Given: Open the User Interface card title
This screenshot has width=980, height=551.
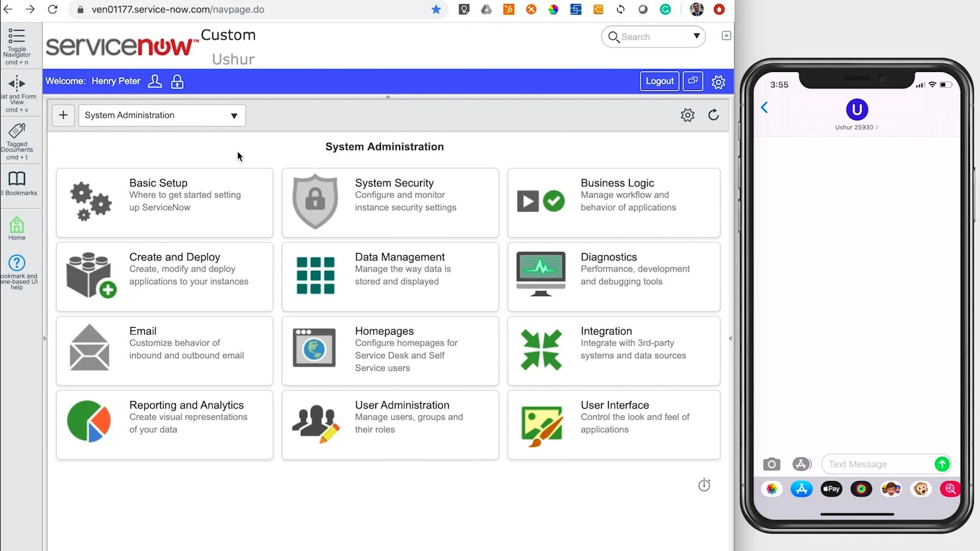Looking at the screenshot, I should pyautogui.click(x=615, y=405).
